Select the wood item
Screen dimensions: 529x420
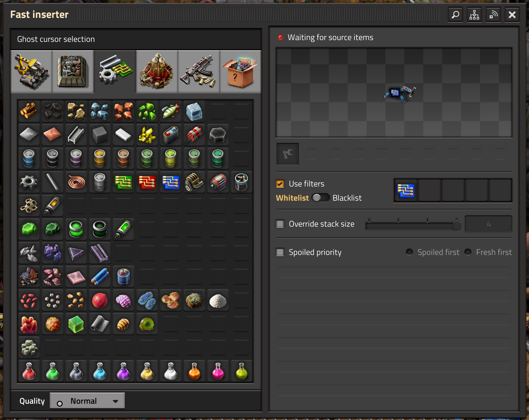[29, 112]
